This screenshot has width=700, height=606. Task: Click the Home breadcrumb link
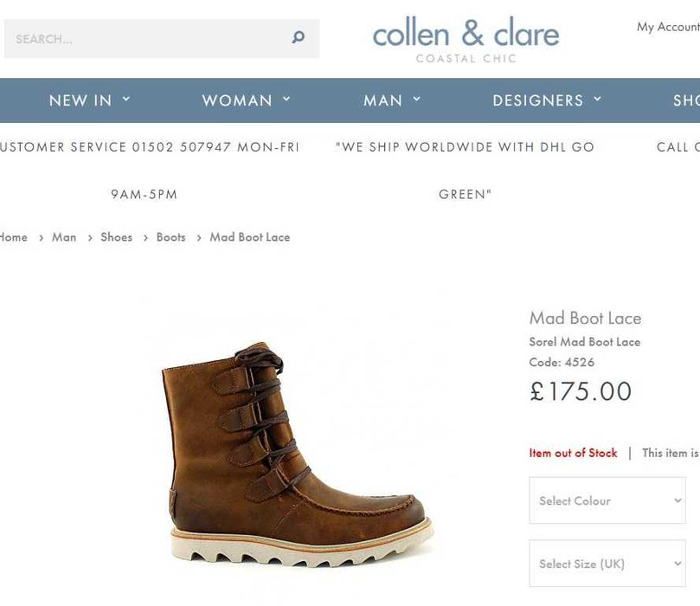click(14, 237)
